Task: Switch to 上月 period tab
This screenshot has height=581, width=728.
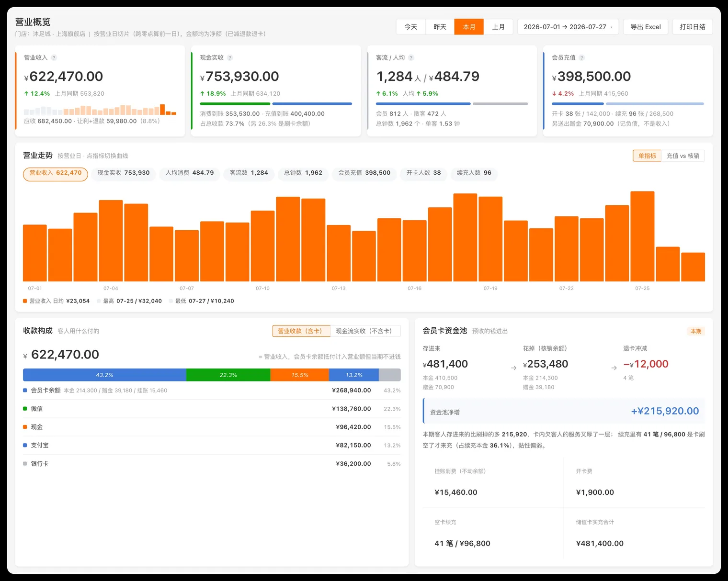Action: click(499, 27)
